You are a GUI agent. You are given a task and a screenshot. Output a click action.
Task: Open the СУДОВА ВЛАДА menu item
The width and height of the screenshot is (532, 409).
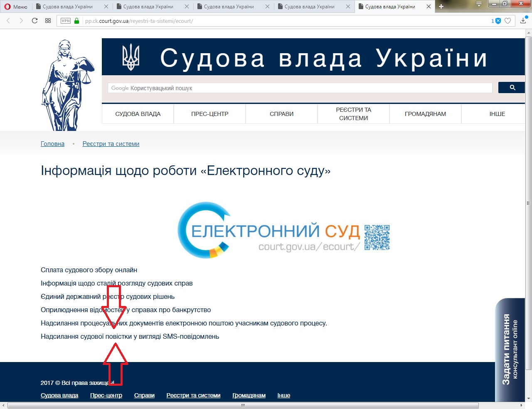138,114
